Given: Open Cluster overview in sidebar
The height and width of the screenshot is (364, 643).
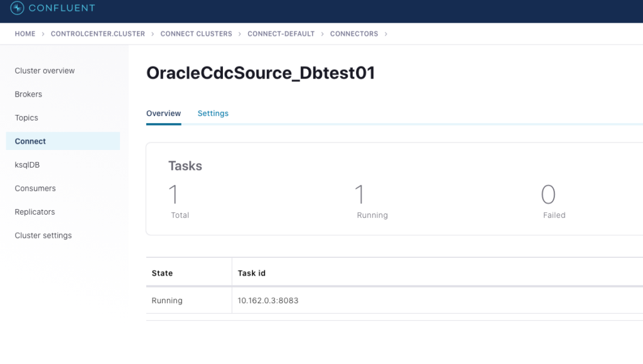Looking at the screenshot, I should click(45, 71).
